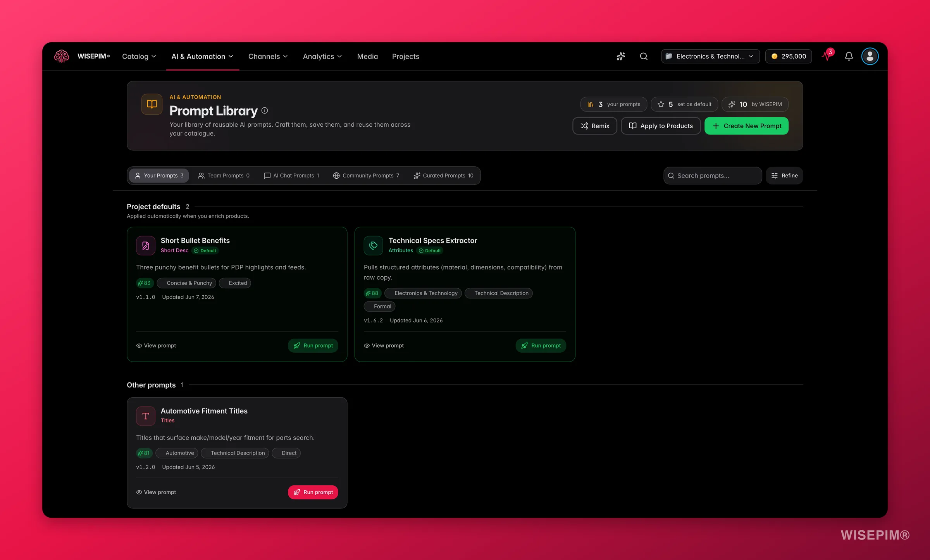Switch to AI Chat Prompts tab
This screenshot has height=560, width=930.
[291, 176]
